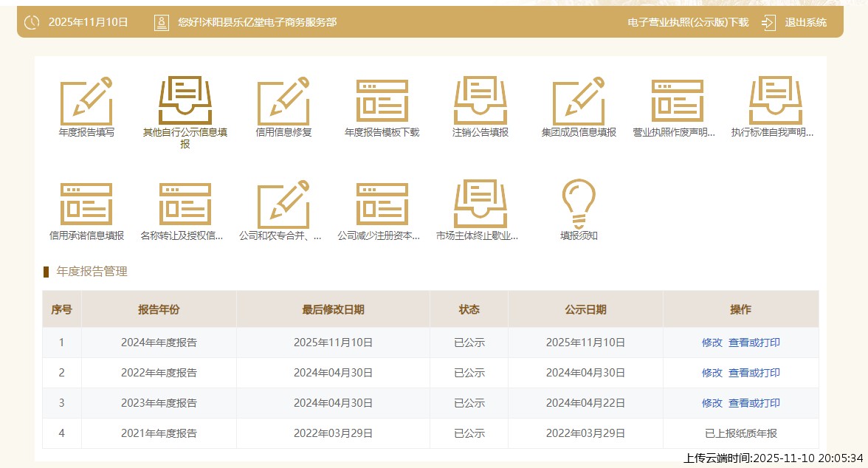Click 查看或打印 for 2022年年度报告
This screenshot has height=468, width=868.
(x=754, y=373)
